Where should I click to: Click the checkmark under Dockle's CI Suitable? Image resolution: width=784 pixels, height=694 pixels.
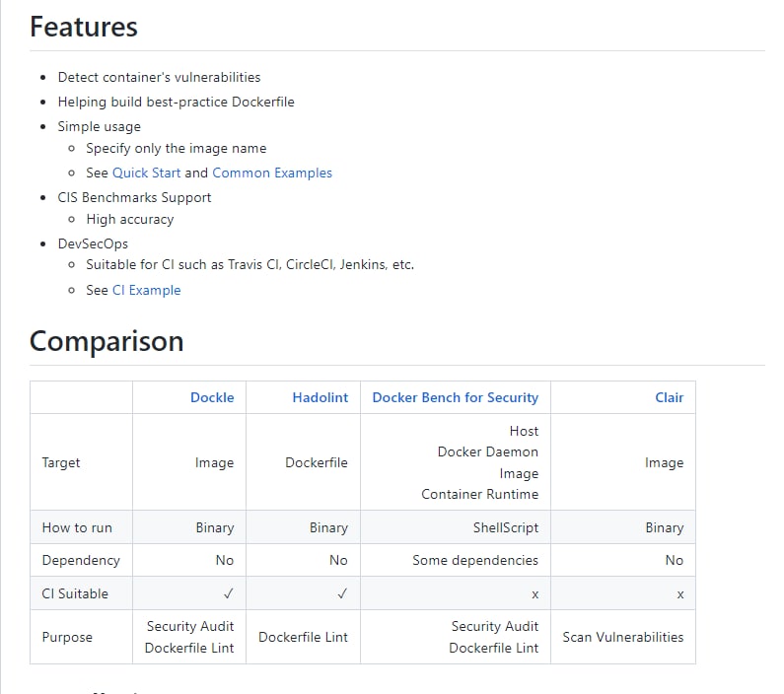coord(228,593)
